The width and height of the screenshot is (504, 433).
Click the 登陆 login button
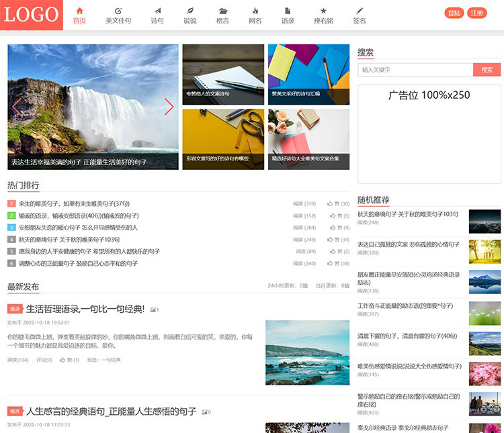point(454,13)
